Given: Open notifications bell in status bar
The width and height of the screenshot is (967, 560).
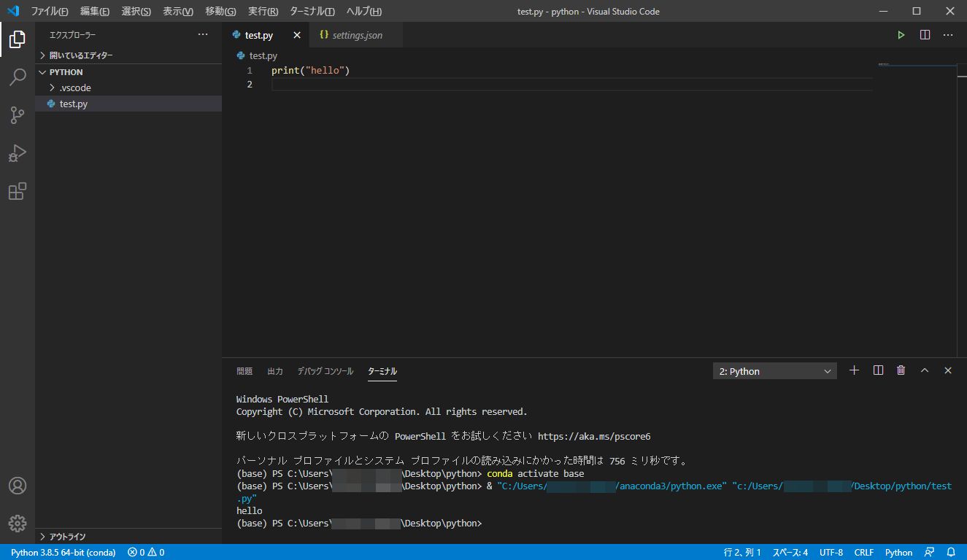Looking at the screenshot, I should point(951,552).
